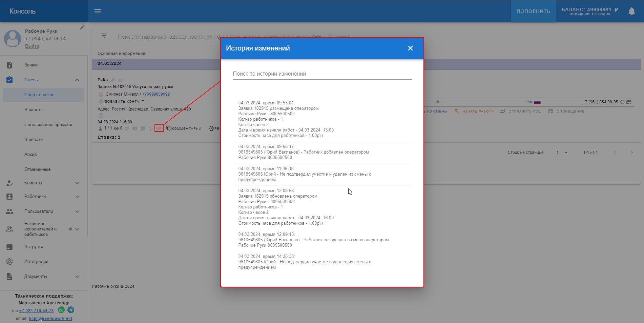This screenshot has width=644, height=323.
Task: Call contact number +79999889999
Action: [156, 94]
